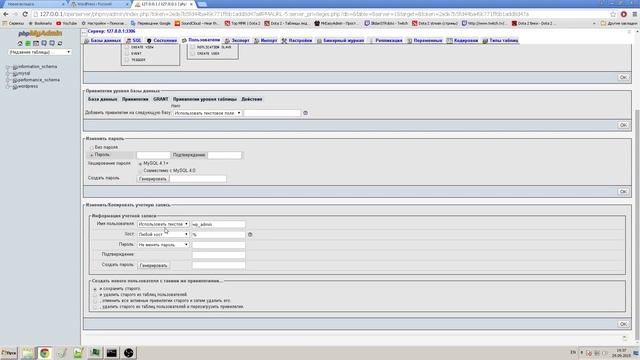Screen dimensions: 640x360
Task: Expand the wordpress tree node
Action: 8,87
